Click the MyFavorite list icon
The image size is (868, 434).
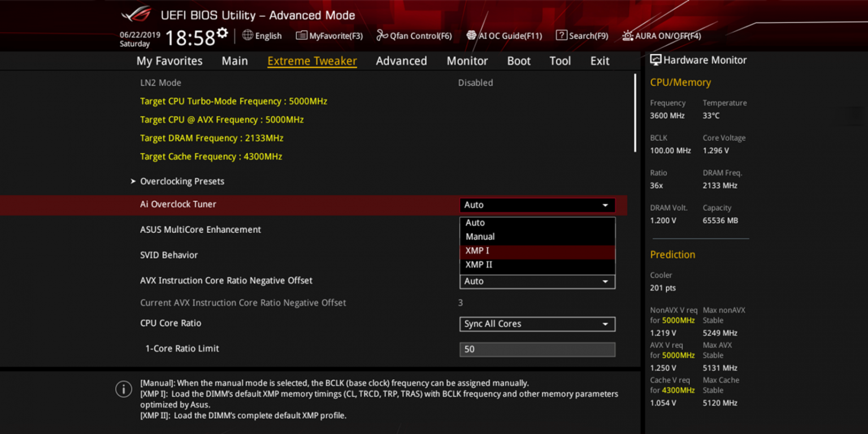(x=302, y=36)
